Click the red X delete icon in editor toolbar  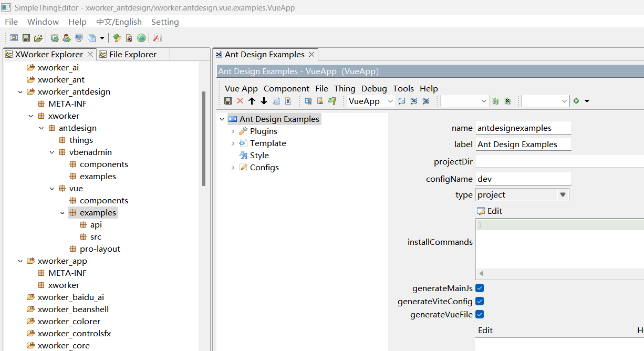coord(240,101)
